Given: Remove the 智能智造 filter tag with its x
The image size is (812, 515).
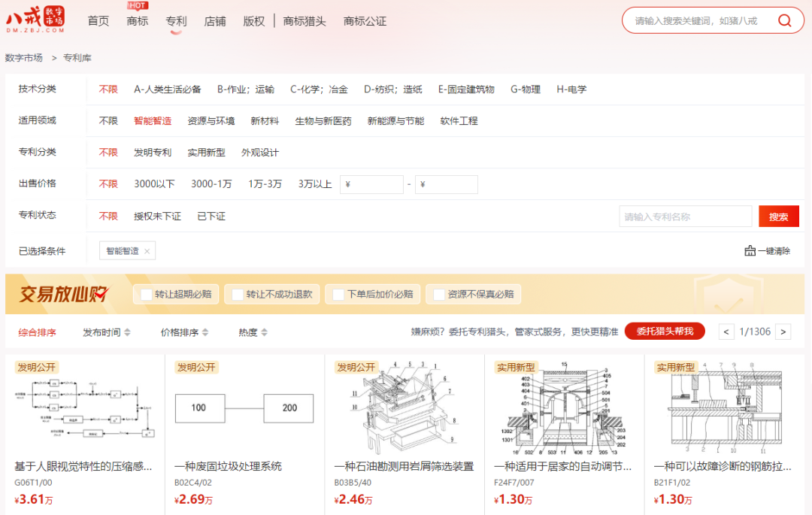Looking at the screenshot, I should (x=147, y=251).
